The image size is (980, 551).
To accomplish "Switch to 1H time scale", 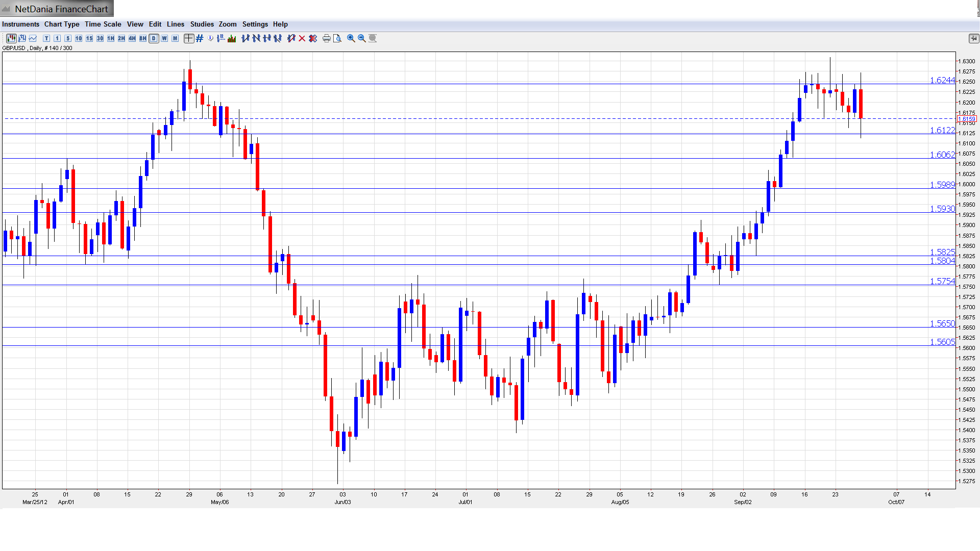I will 111,38.
